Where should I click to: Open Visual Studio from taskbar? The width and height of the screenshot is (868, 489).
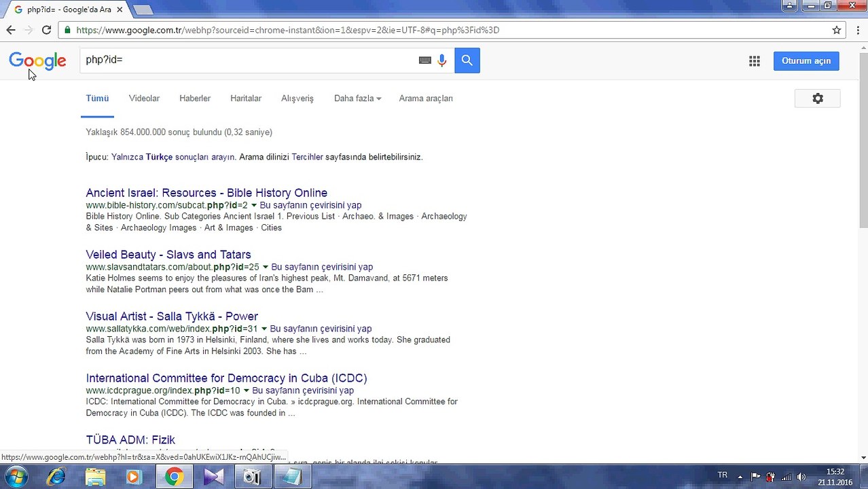(213, 477)
